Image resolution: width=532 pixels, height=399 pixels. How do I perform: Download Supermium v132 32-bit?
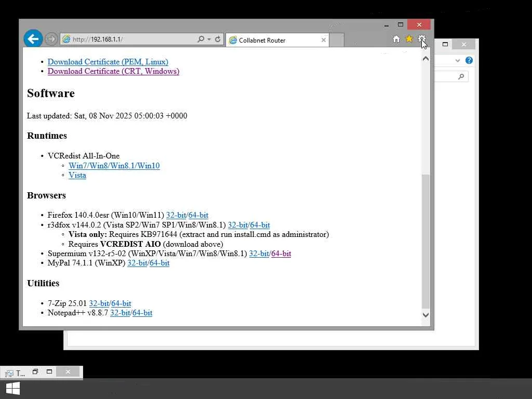click(259, 254)
